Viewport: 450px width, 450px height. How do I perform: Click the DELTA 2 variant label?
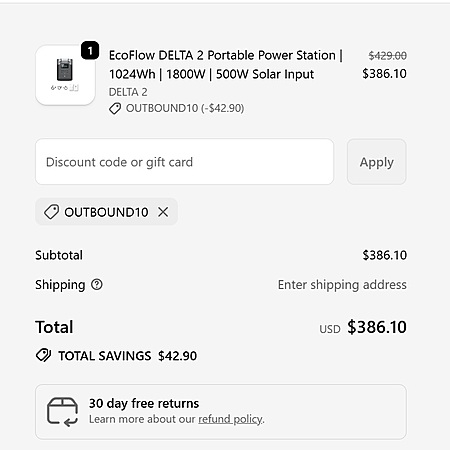click(128, 92)
